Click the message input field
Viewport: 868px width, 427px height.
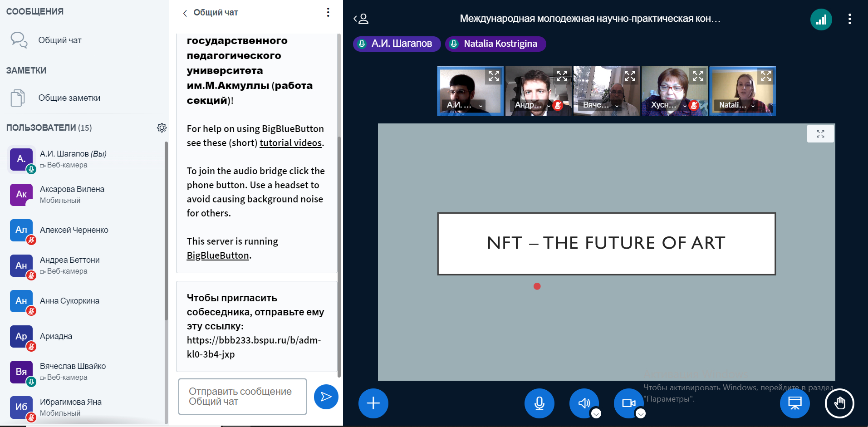242,396
